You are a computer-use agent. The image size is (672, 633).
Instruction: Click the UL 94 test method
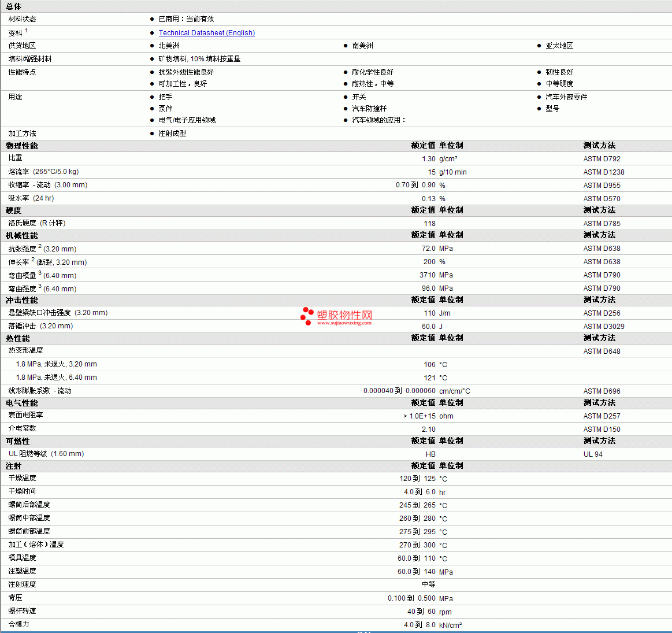click(x=593, y=454)
